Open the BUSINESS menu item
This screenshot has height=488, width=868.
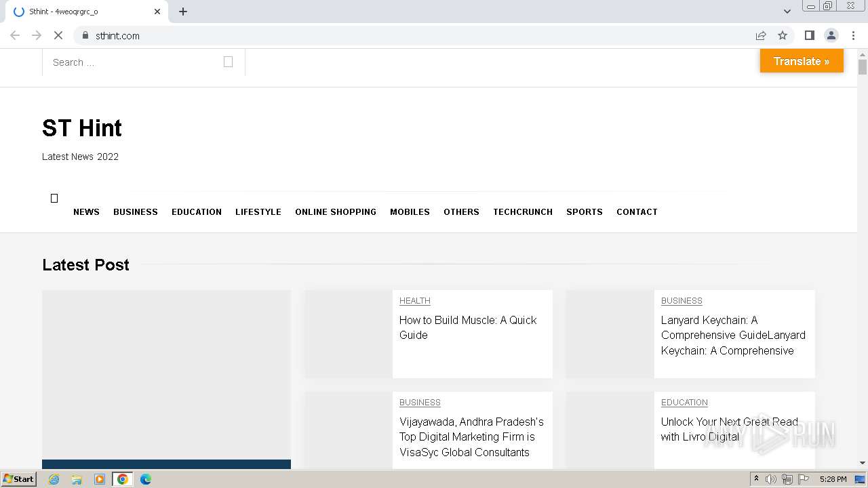tap(136, 212)
